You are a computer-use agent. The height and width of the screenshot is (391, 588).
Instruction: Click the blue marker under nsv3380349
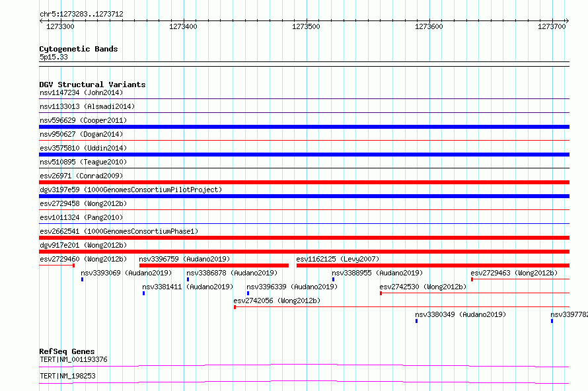coord(416,321)
